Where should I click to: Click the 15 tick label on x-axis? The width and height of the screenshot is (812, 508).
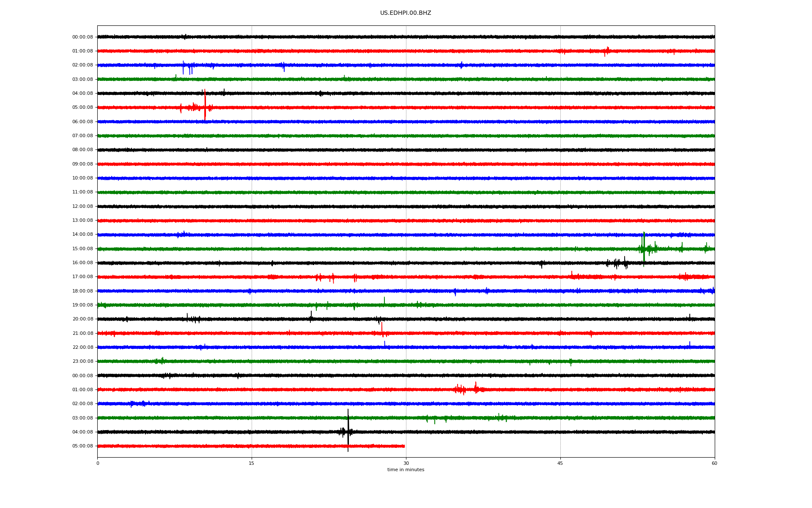click(252, 463)
